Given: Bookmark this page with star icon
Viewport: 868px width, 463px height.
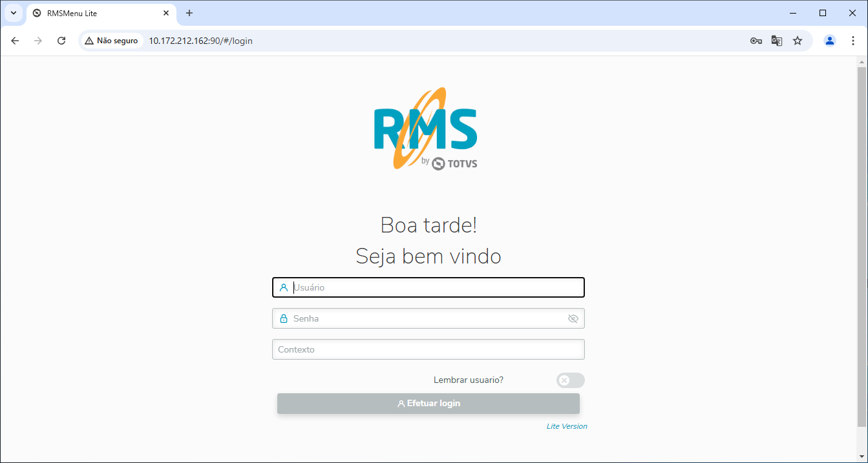Looking at the screenshot, I should click(x=798, y=41).
